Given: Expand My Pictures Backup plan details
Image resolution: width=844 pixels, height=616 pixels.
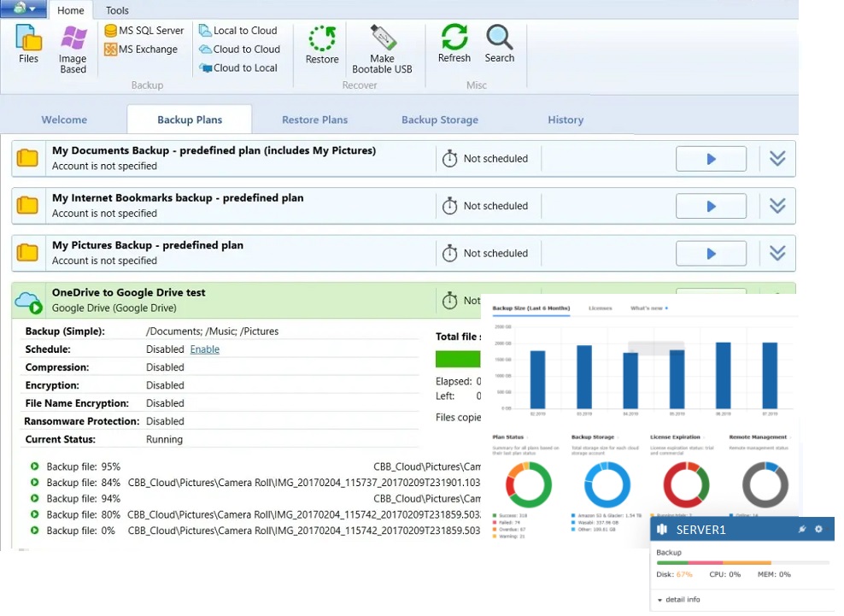Looking at the screenshot, I should pos(777,254).
